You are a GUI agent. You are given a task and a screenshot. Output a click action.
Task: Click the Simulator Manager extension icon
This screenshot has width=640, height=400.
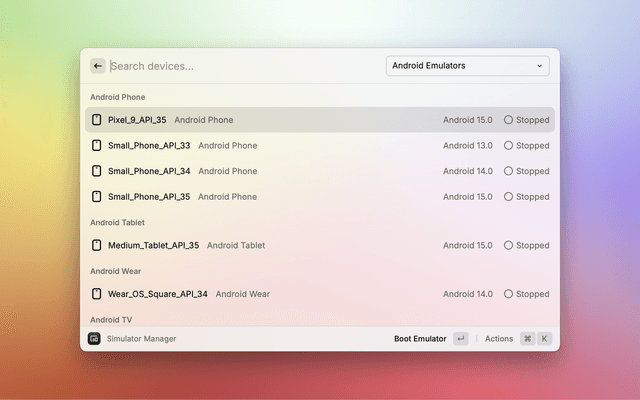[94, 339]
